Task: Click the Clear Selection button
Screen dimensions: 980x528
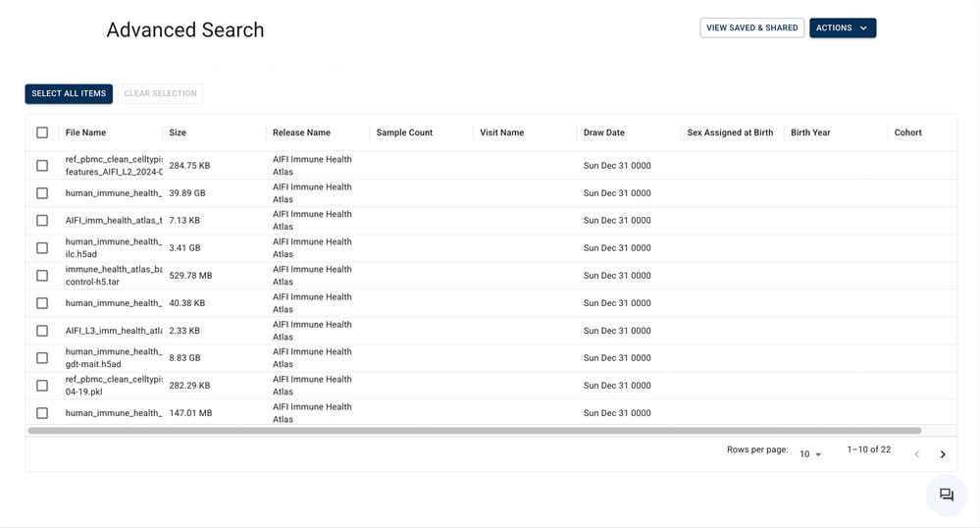Action: pyautogui.click(x=160, y=94)
